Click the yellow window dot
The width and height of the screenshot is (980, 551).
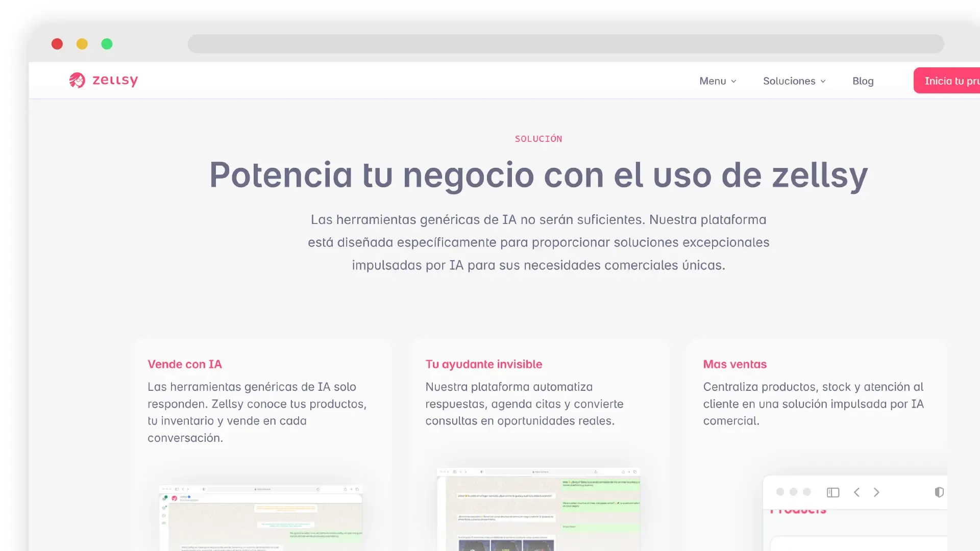tap(82, 44)
